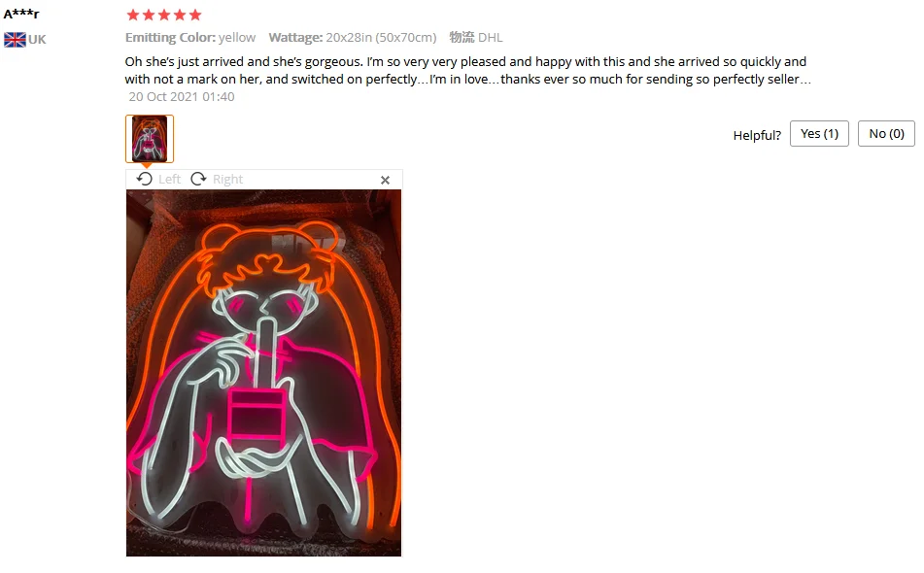Click the rotate left arrow icon

[x=145, y=179]
